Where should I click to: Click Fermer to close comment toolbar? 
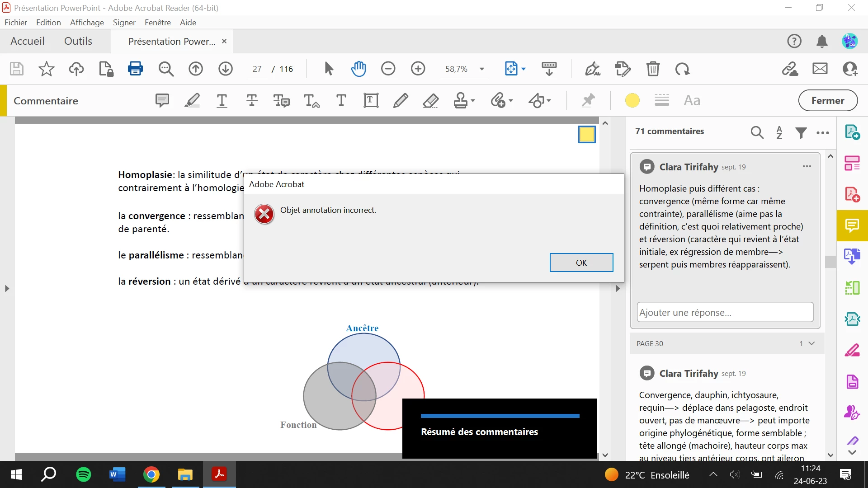827,100
